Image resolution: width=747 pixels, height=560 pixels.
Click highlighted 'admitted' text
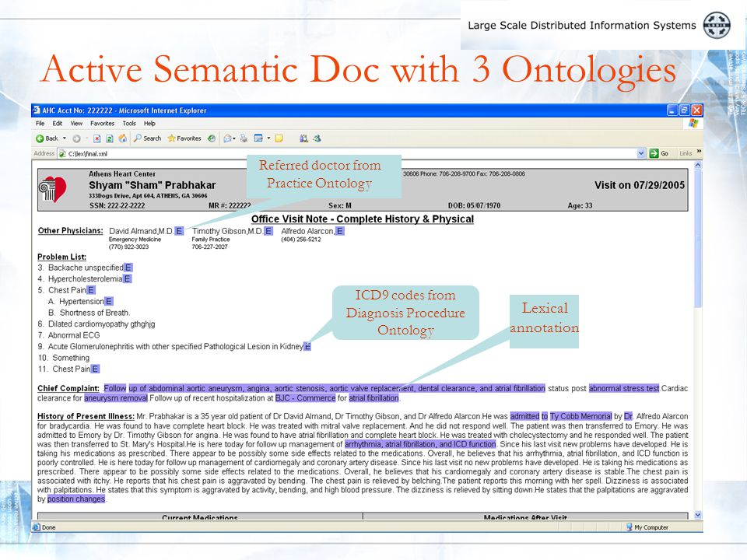(x=524, y=416)
